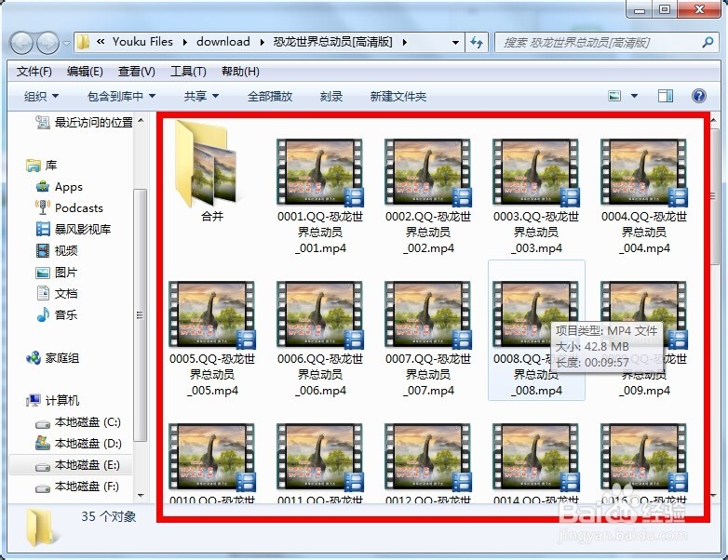728x560 pixels.
Task: Open 暴风影视库 in the sidebar
Action: pos(74,229)
